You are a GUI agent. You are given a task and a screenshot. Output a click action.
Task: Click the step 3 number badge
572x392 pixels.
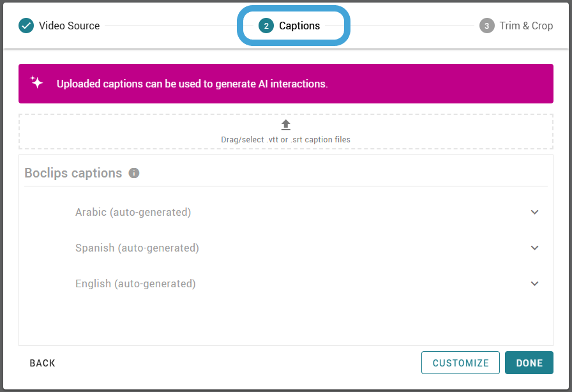click(486, 26)
